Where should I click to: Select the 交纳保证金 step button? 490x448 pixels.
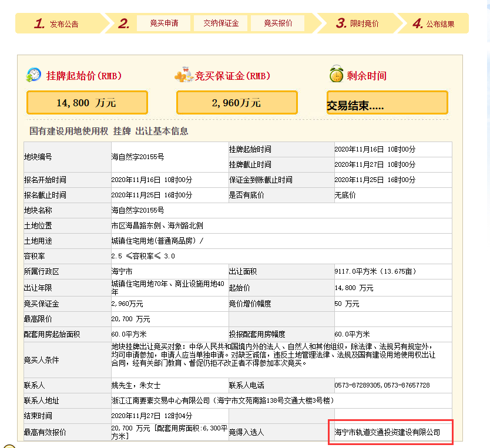click(x=221, y=23)
